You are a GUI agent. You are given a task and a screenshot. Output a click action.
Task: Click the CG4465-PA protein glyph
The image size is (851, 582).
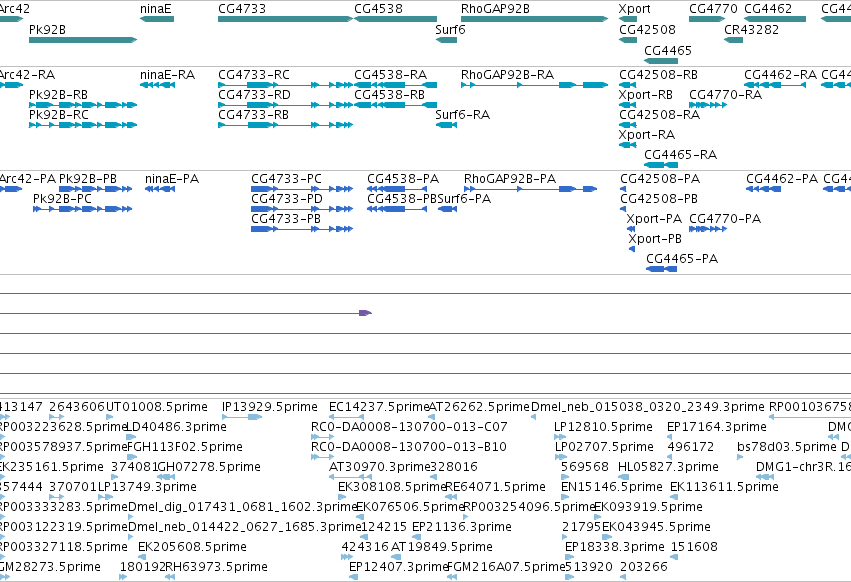click(661, 269)
